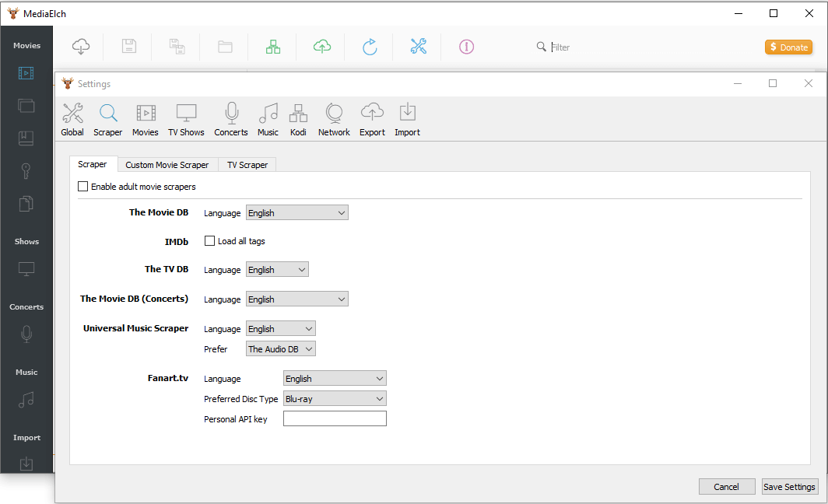Click the save all icon in main toolbar

click(x=177, y=47)
